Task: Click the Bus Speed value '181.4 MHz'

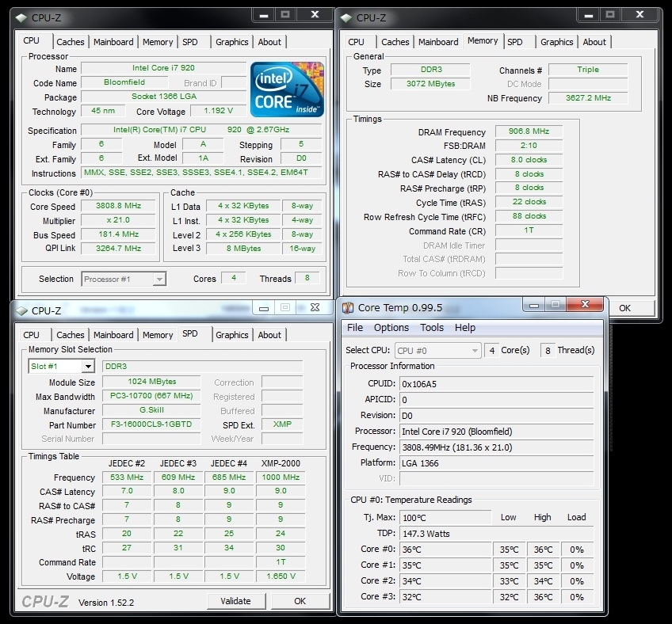Action: pos(118,234)
